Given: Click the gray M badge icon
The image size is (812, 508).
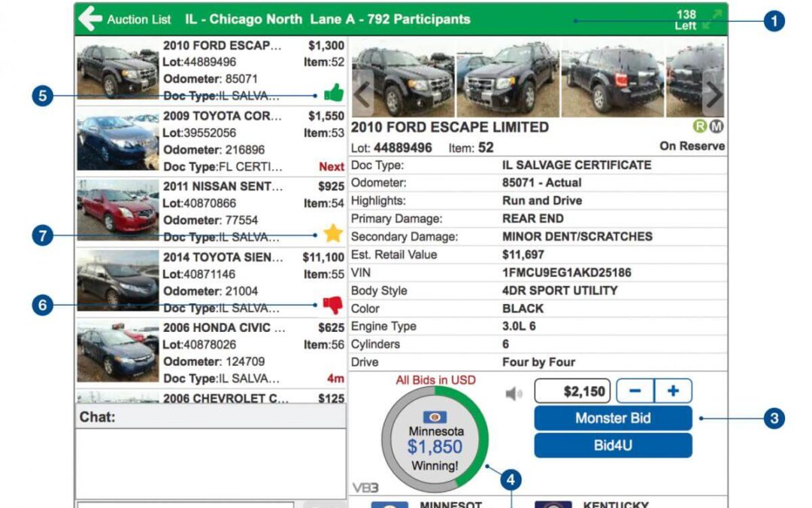Looking at the screenshot, I should 717,126.
